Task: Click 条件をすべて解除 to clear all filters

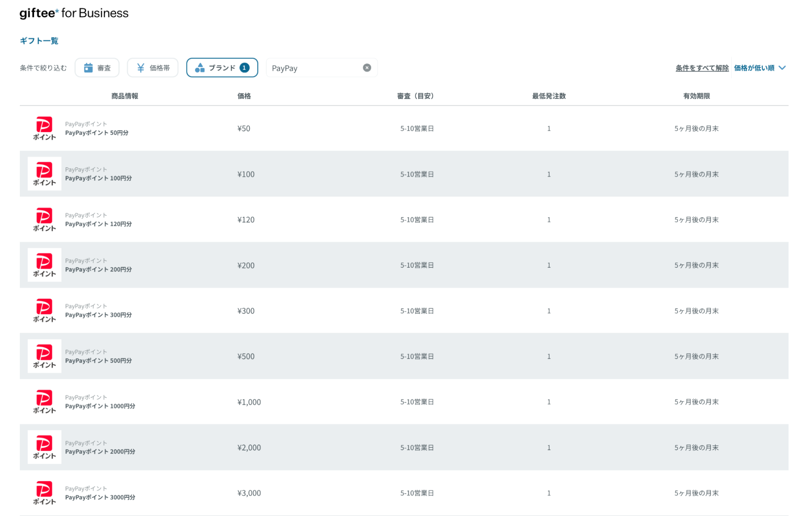Action: click(702, 68)
